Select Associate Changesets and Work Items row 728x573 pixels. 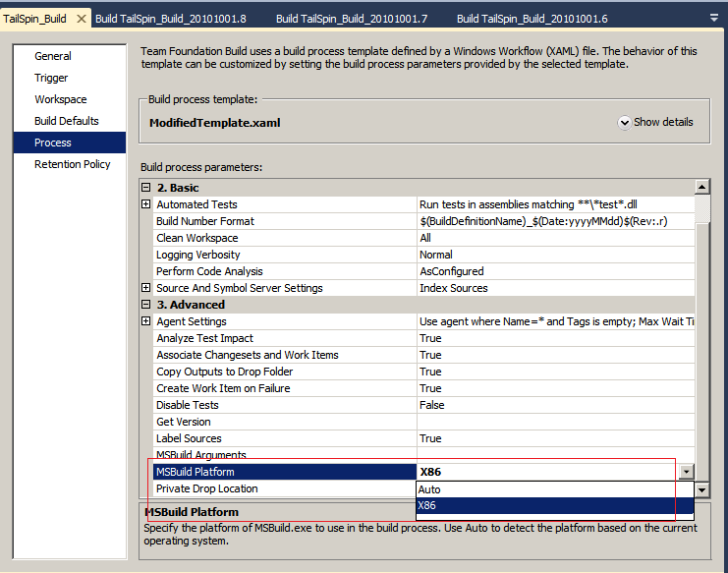(x=423, y=355)
